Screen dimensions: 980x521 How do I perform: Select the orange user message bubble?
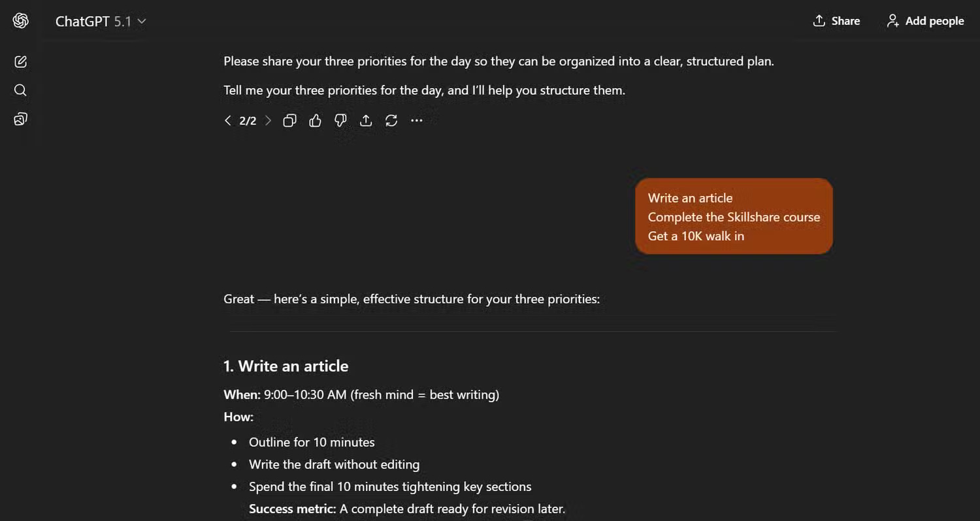coord(733,216)
